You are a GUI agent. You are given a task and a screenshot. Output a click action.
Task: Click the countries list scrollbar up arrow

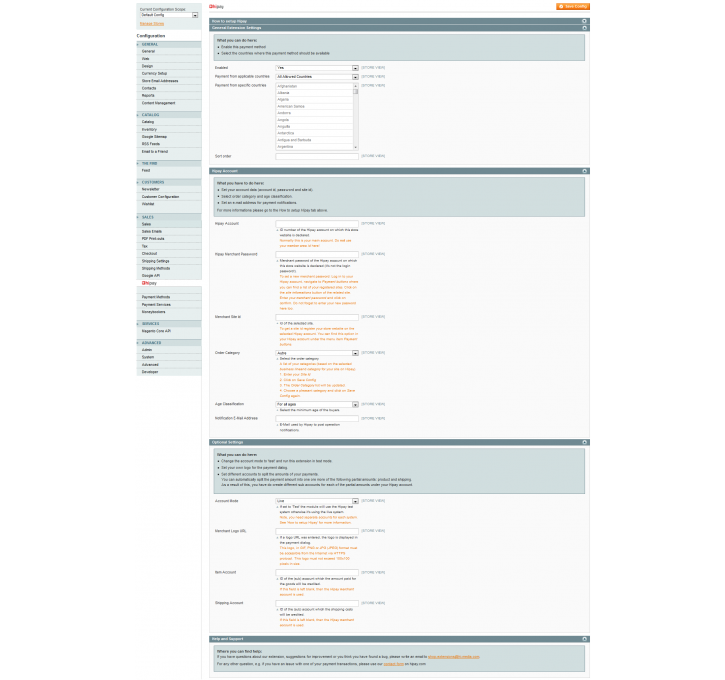pos(356,86)
